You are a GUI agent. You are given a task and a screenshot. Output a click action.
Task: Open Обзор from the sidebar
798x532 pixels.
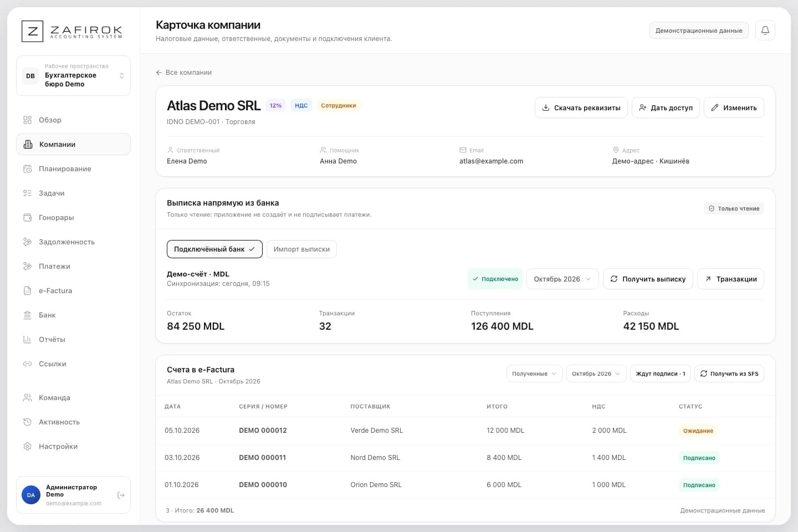click(73, 120)
